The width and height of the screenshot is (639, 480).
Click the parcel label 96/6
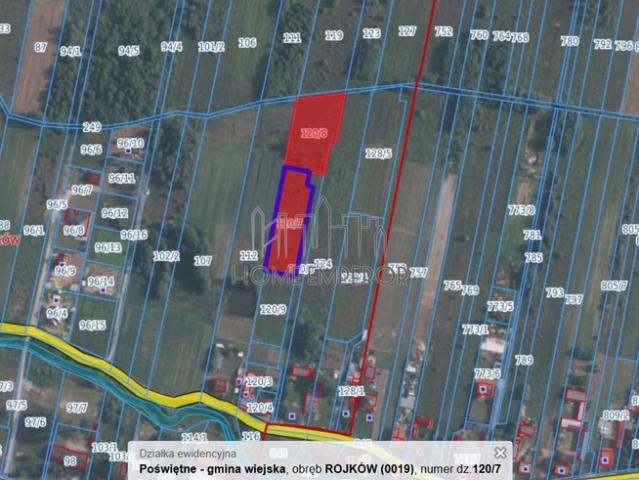[91, 150]
